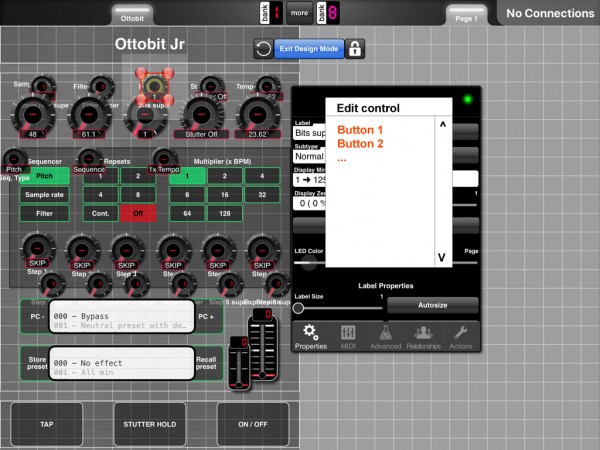Select the Page 1 tab
Viewport: 600px width, 450px height.
pos(466,15)
